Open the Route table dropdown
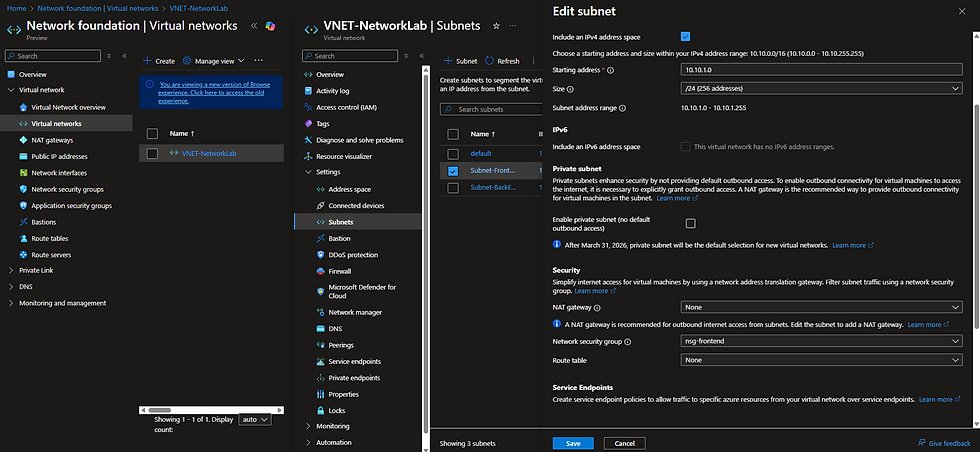This screenshot has height=452, width=980. pyautogui.click(x=821, y=360)
